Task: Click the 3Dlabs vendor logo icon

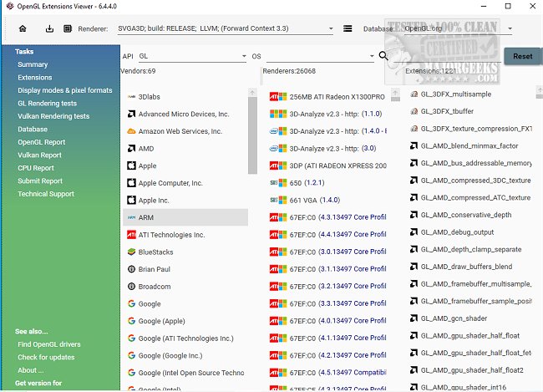Action: point(131,97)
